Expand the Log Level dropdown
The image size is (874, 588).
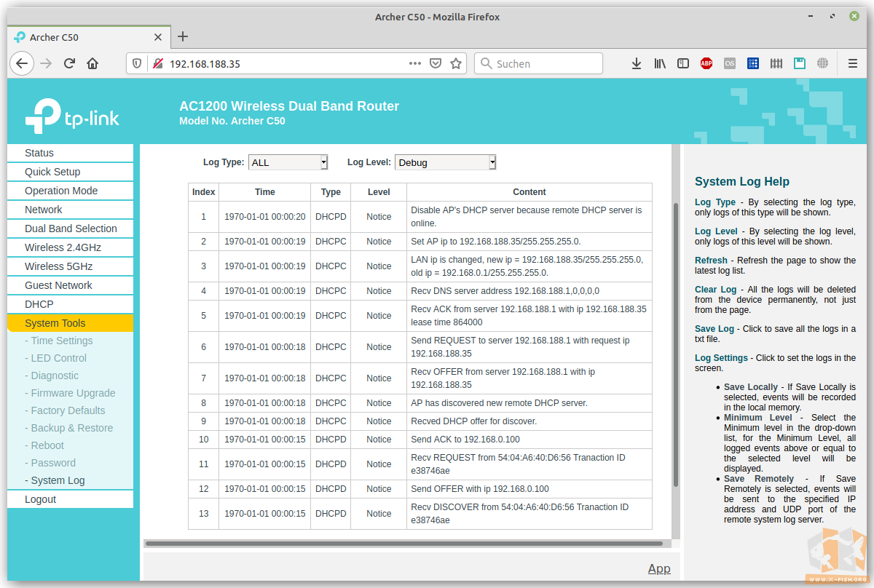click(x=446, y=162)
